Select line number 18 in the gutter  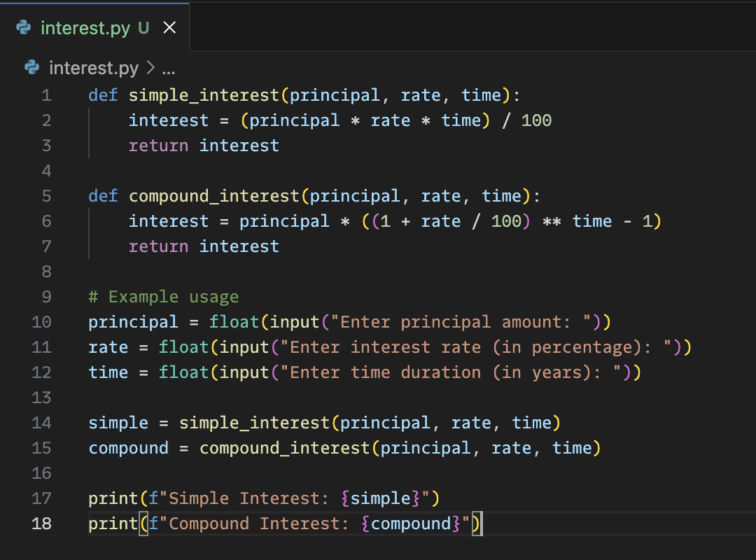point(41,524)
